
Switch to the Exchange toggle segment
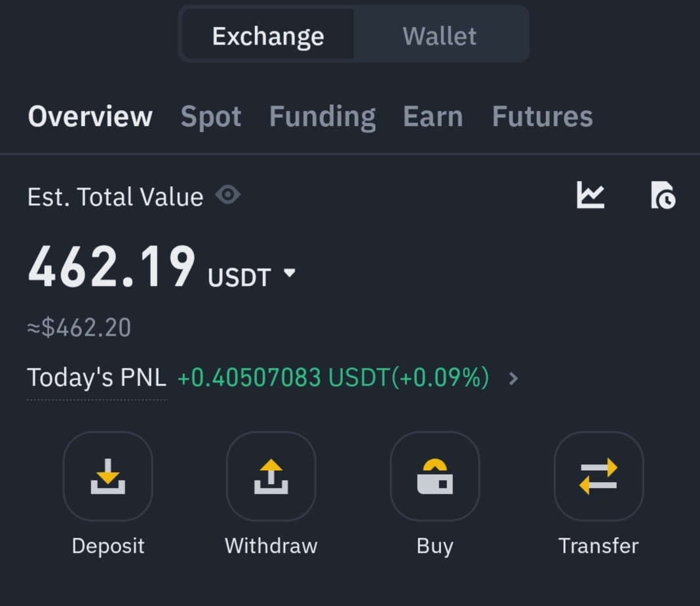tap(268, 35)
